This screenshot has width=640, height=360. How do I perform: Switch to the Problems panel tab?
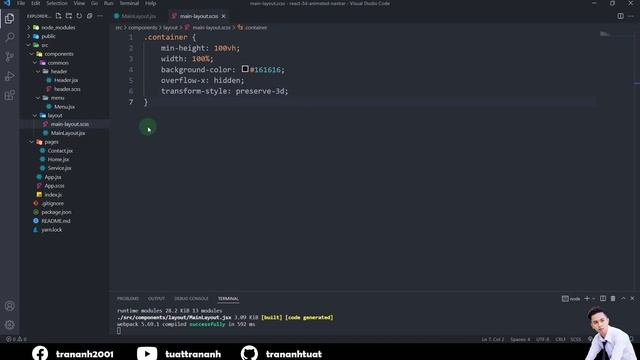tap(128, 299)
